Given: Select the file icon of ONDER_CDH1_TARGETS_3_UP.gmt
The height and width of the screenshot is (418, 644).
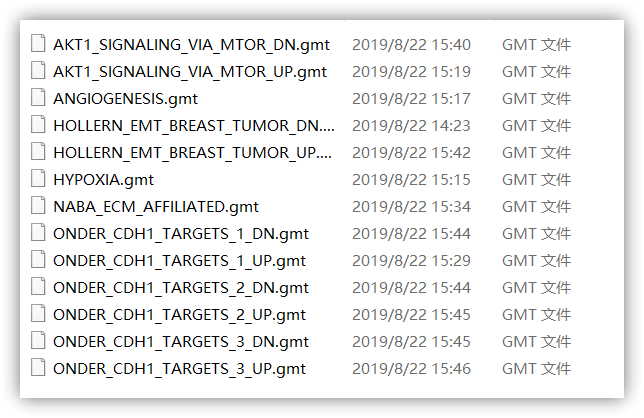Looking at the screenshot, I should tap(38, 368).
